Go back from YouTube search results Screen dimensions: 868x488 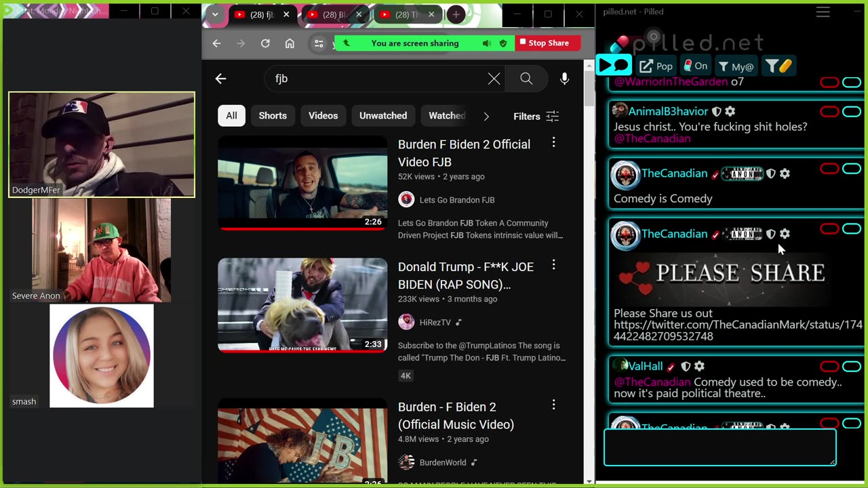(x=220, y=79)
